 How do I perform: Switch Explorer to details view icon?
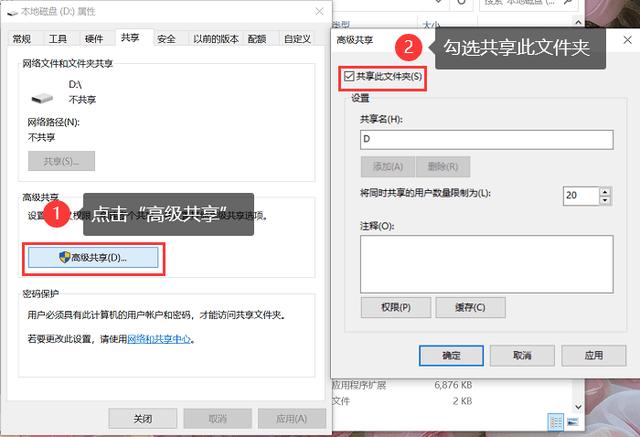556,422
